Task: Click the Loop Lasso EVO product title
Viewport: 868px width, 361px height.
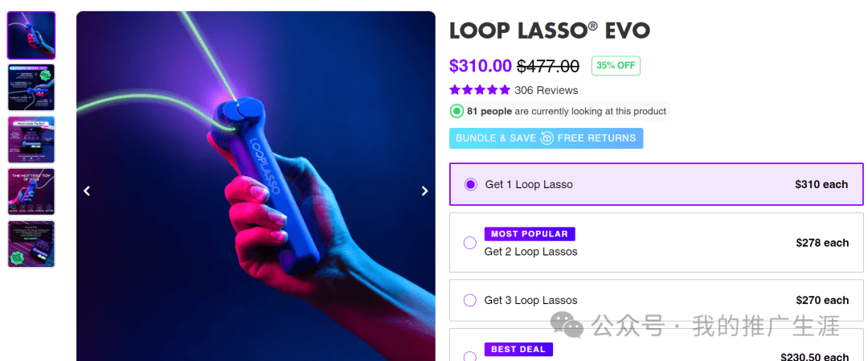Action: [x=550, y=31]
